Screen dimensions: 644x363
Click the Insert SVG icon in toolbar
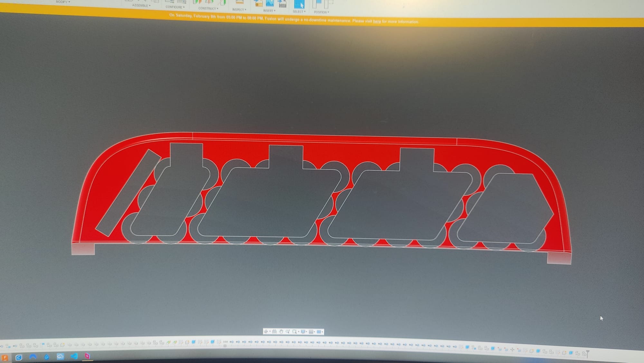pos(258,3)
